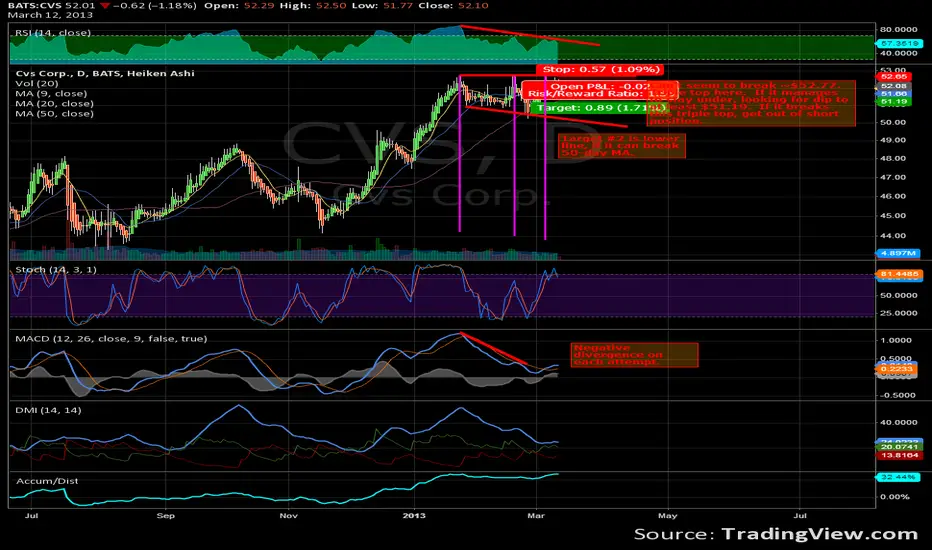
Task: Select the RSI (14, close) indicator label
Action: click(x=53, y=33)
